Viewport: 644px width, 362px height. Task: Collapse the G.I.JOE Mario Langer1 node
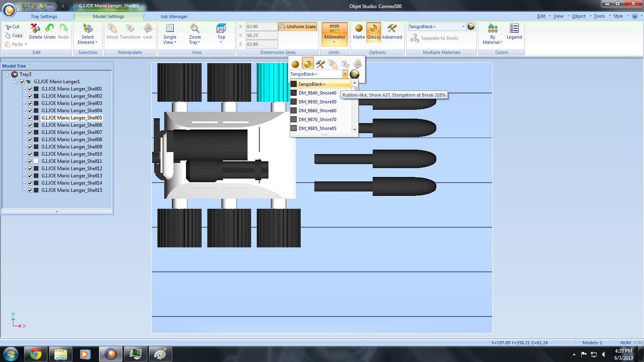14,82
